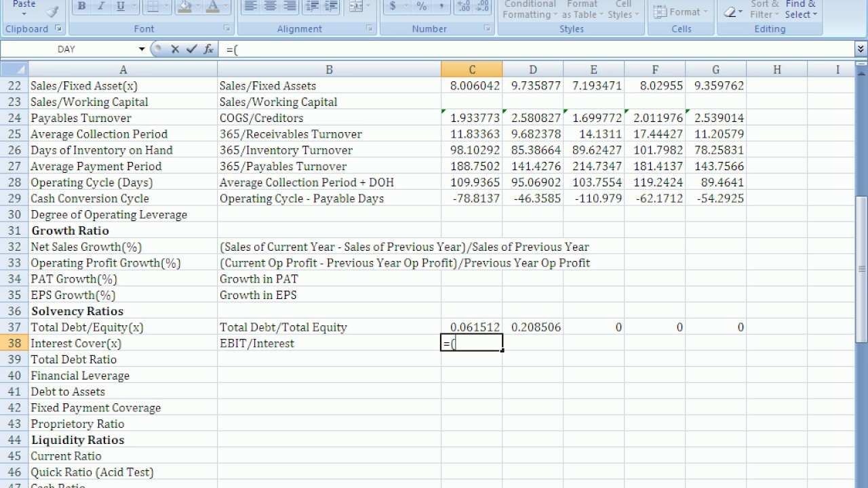Image resolution: width=868 pixels, height=488 pixels.
Task: Click cell value 8.006042
Action: [472, 85]
